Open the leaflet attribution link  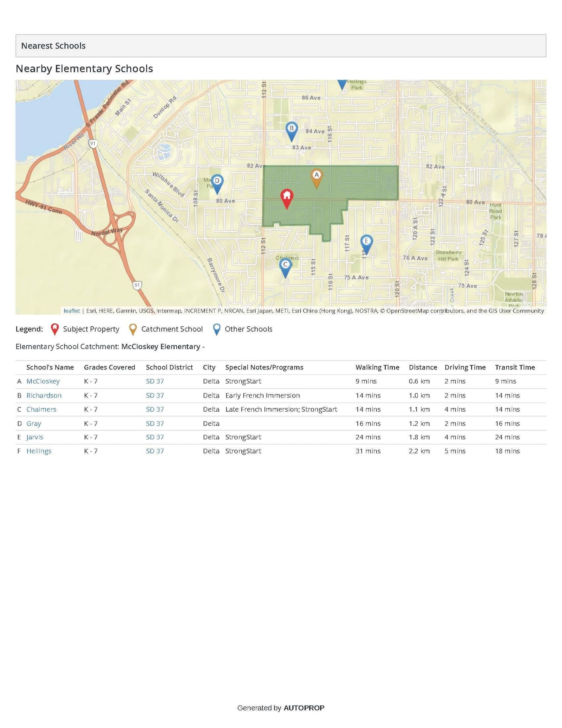pyautogui.click(x=72, y=311)
